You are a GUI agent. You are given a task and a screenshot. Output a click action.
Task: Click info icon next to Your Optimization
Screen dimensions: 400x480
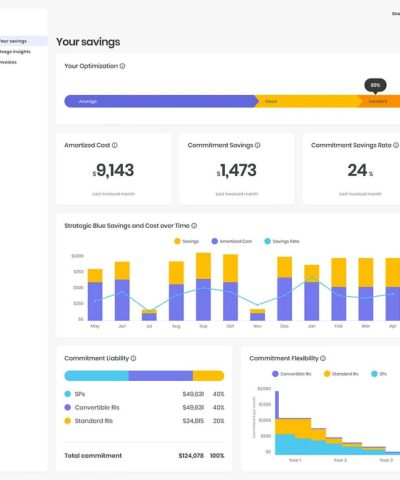point(122,66)
